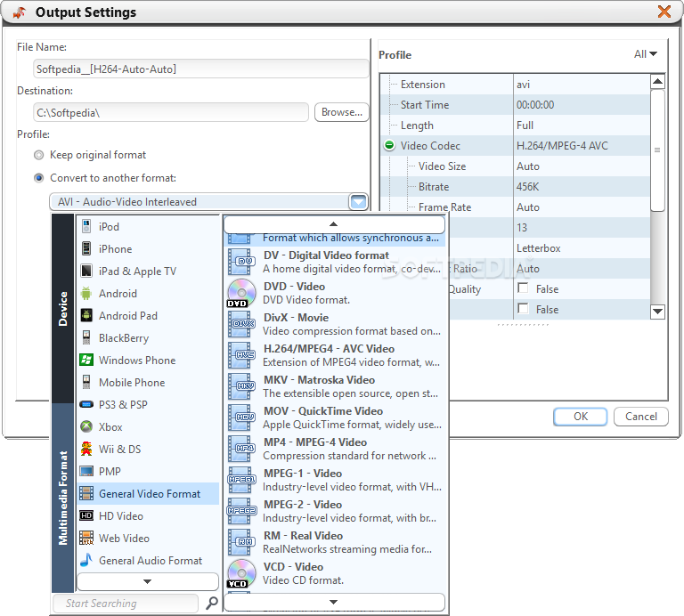Click the Cancel button
Screen dimensions: 684x616
pyautogui.click(x=641, y=417)
